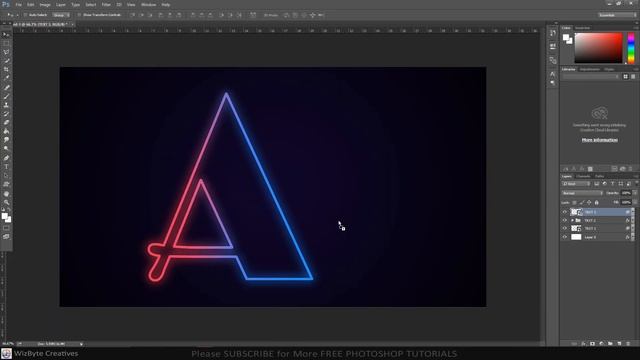
Task: Click the More Information link
Action: [x=600, y=140]
